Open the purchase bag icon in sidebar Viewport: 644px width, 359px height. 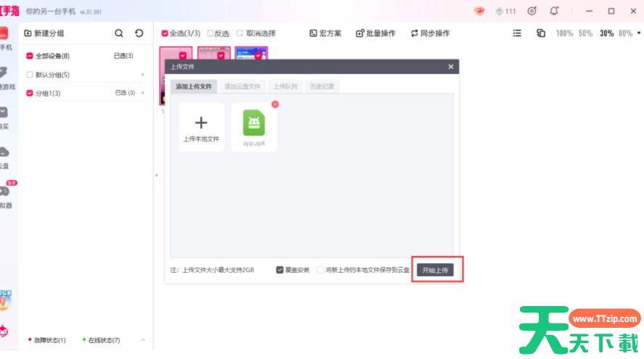[x=4, y=112]
